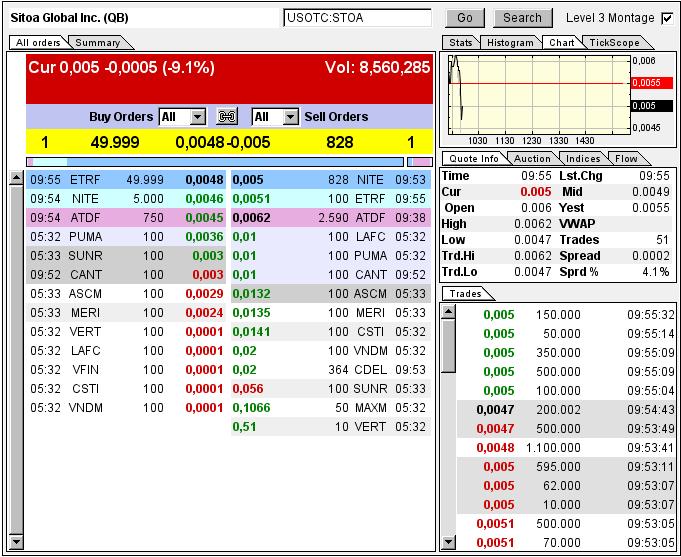Toggle the Level 3 Montage checkbox
The image size is (681, 557).
click(667, 18)
